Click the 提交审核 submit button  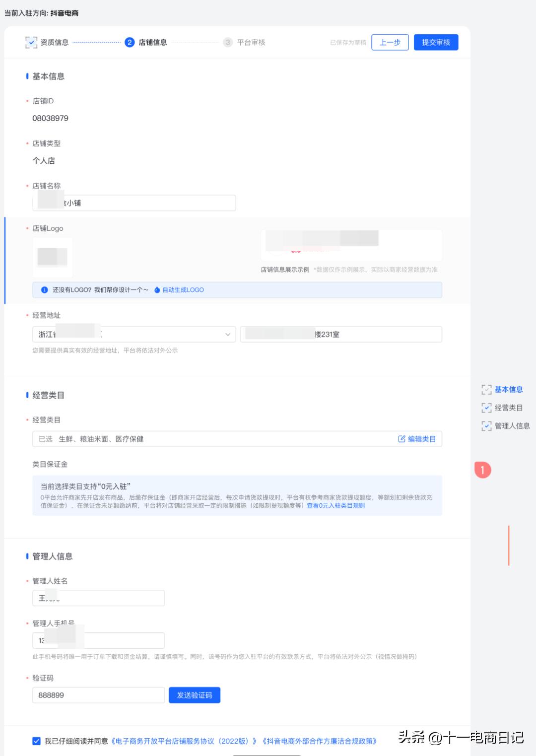436,42
